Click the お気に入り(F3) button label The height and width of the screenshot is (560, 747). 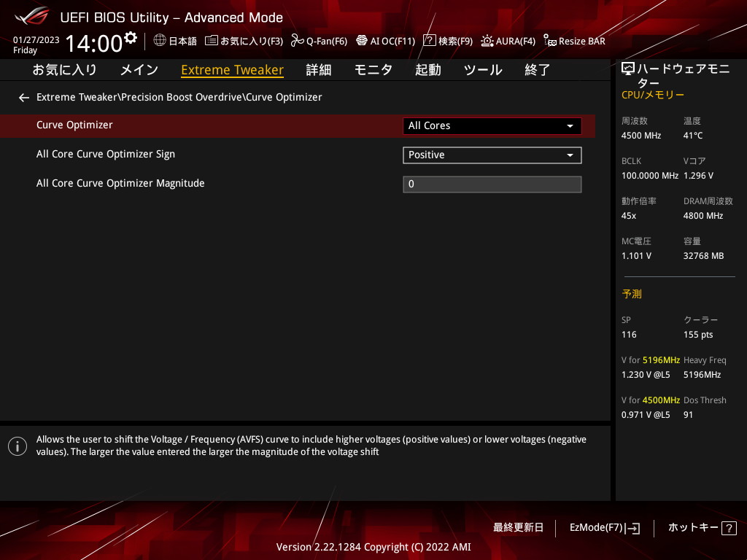pyautogui.click(x=252, y=42)
